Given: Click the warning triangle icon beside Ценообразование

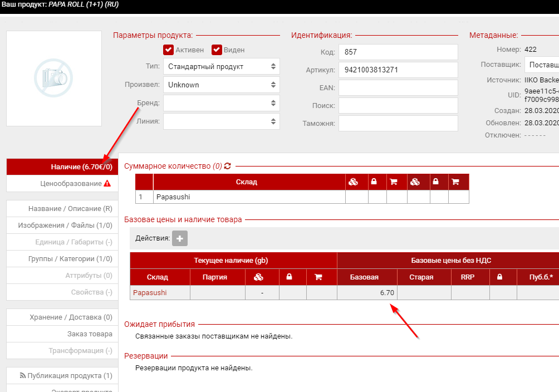Looking at the screenshot, I should point(107,184).
